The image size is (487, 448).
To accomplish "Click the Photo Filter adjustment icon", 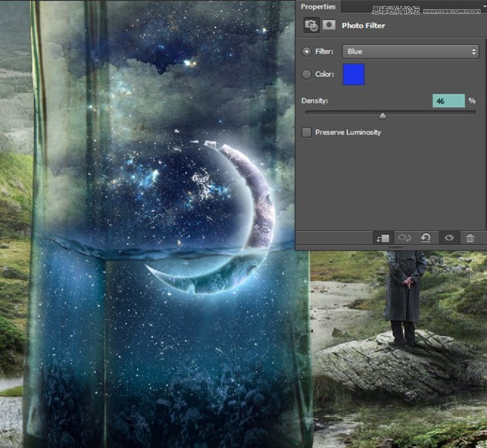I will coord(311,25).
